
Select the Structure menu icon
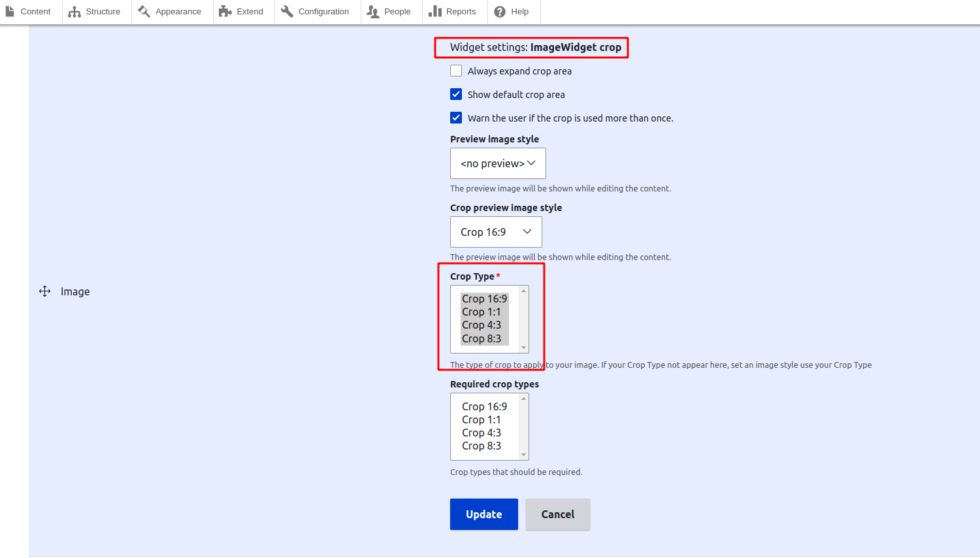[74, 11]
